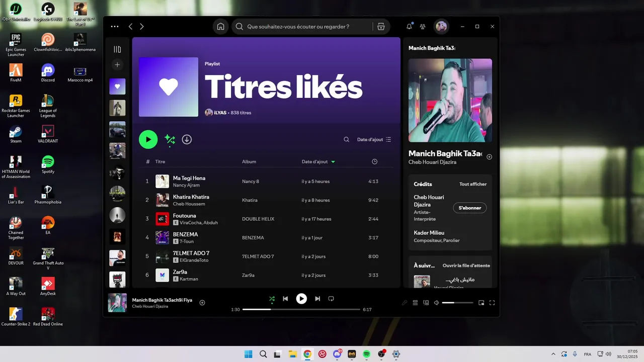The width and height of the screenshot is (644, 362).
Task: Open lyrics microphone icon
Action: tap(405, 303)
